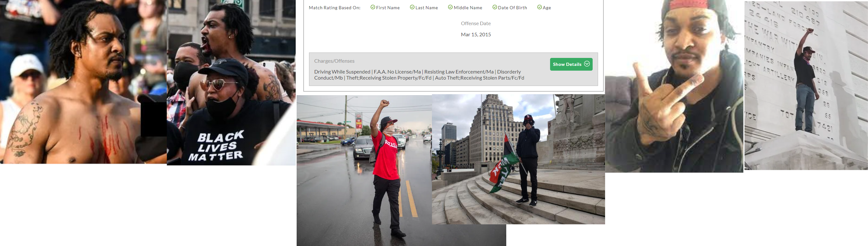
Task: Click the Charges/Offenses section heading
Action: pyautogui.click(x=334, y=61)
